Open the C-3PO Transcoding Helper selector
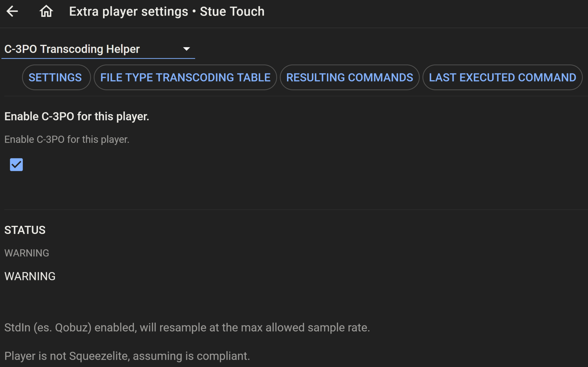Image resolution: width=588 pixels, height=367 pixels. [x=72, y=49]
